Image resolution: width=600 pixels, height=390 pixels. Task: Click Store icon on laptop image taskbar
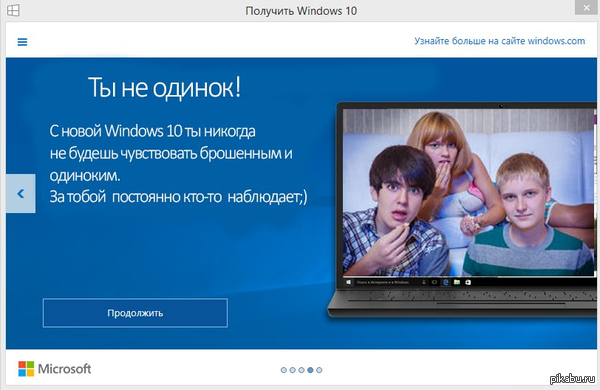(x=468, y=282)
